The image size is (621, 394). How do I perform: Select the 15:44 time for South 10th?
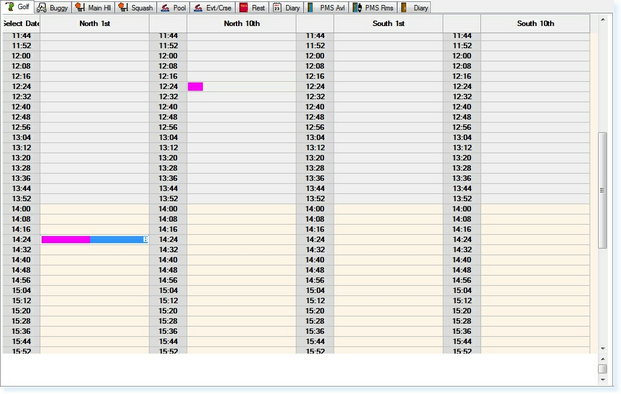pos(462,342)
